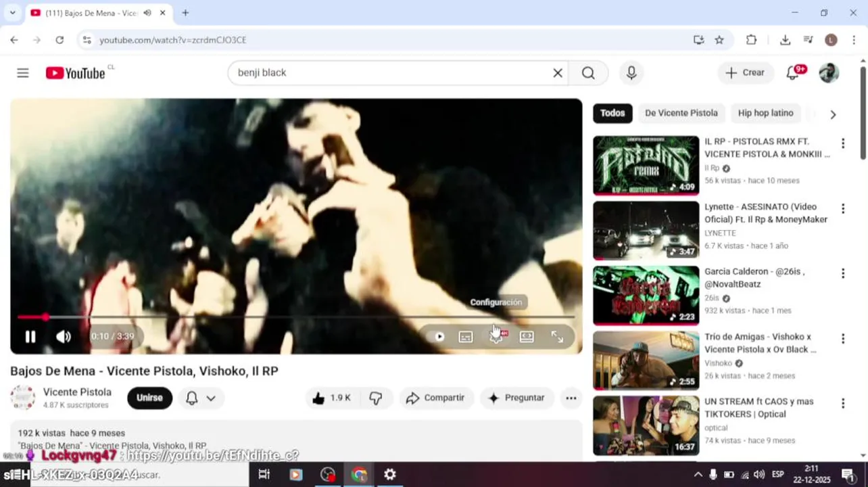
Task: Mute the tab via its speaker icon
Action: click(x=147, y=13)
